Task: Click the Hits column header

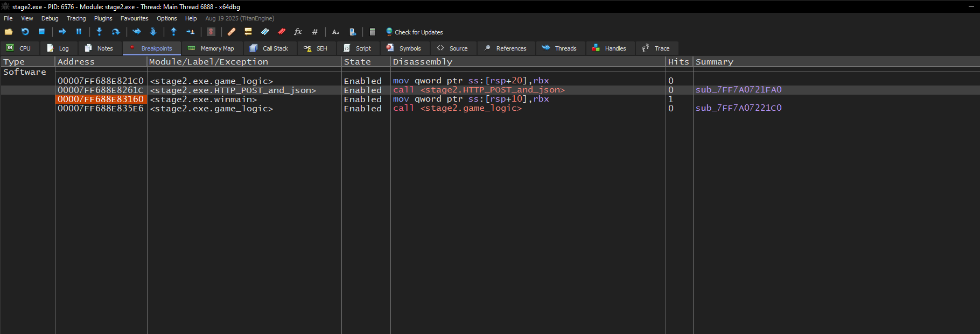Action: pos(678,62)
